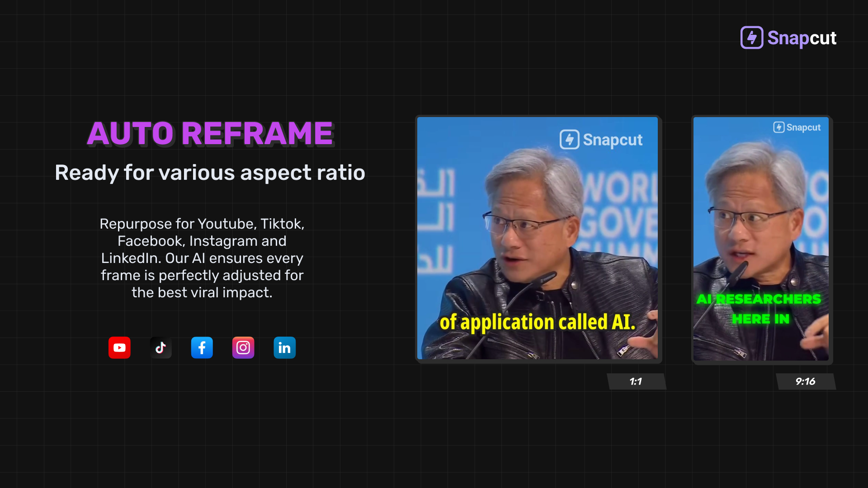
Task: Click the YouTube icon
Action: pos(119,347)
